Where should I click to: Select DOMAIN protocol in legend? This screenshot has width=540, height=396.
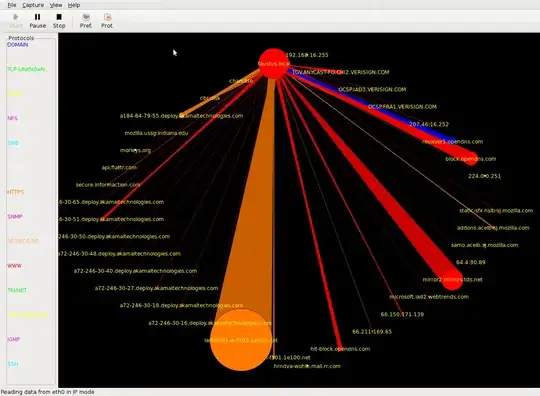point(18,45)
